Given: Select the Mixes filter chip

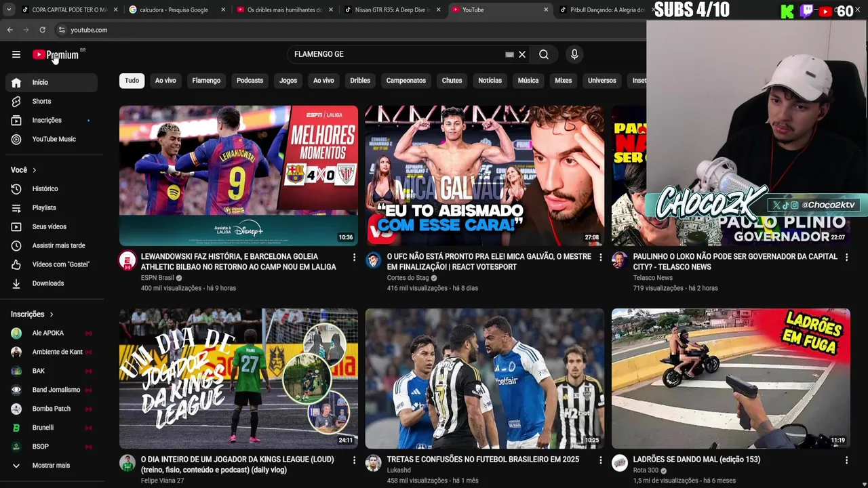Looking at the screenshot, I should pos(564,80).
